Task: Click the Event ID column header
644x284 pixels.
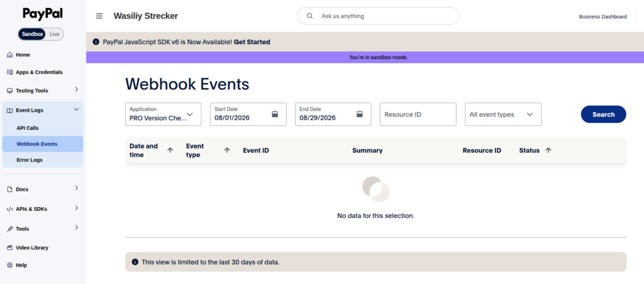Action: [x=256, y=151]
